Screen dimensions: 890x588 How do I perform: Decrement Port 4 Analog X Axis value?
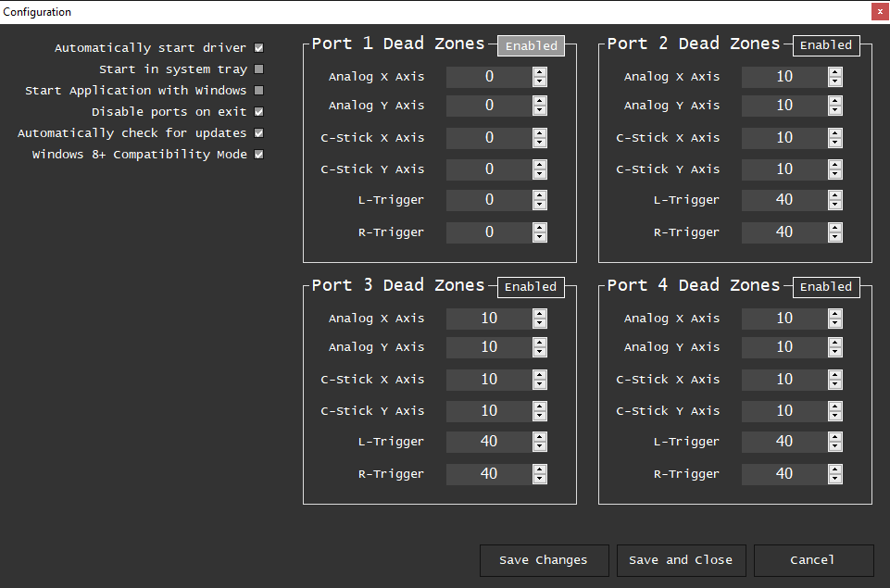click(834, 321)
